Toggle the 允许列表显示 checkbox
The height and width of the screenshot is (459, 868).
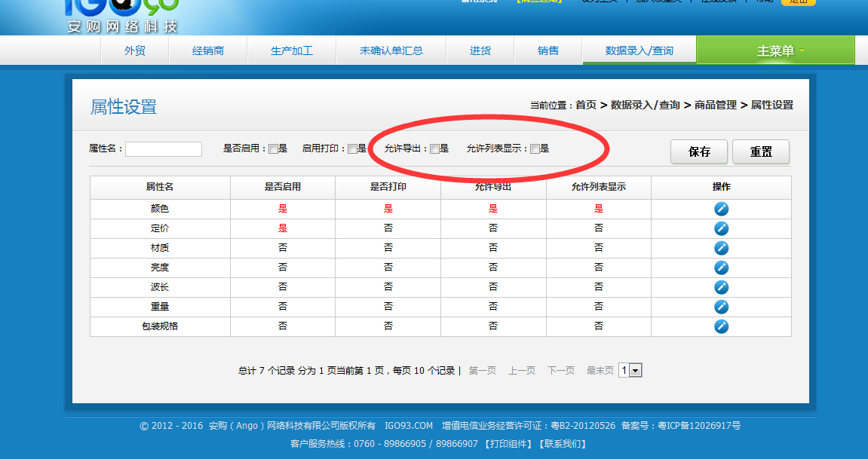click(535, 149)
